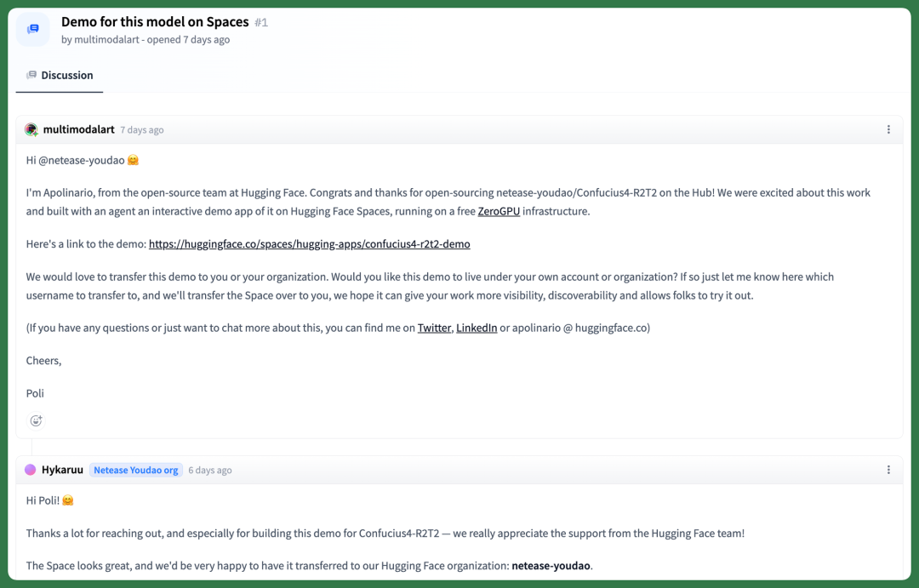
Task: Click the Hykaruu username
Action: pyautogui.click(x=62, y=470)
